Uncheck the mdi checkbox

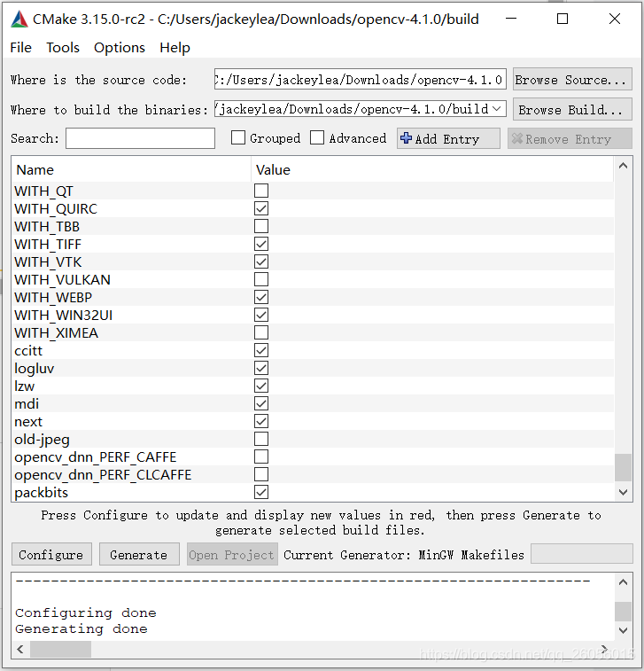tap(261, 403)
